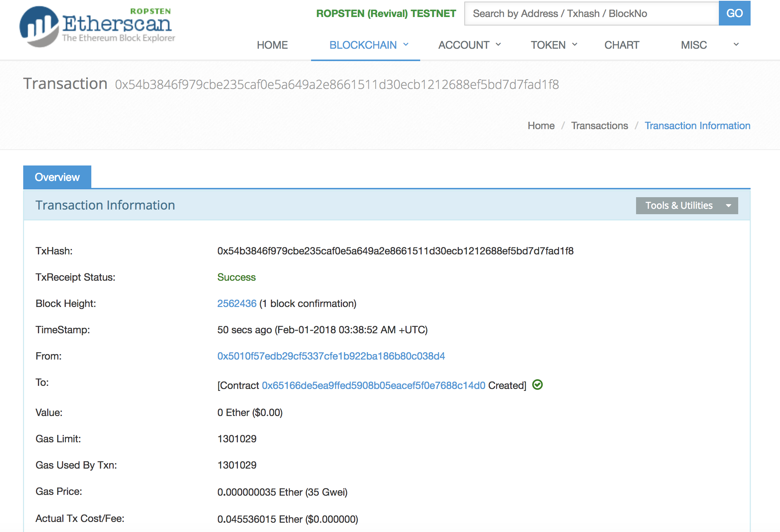Select the HOME tab
Viewport: 780px width, 532px height.
click(272, 44)
